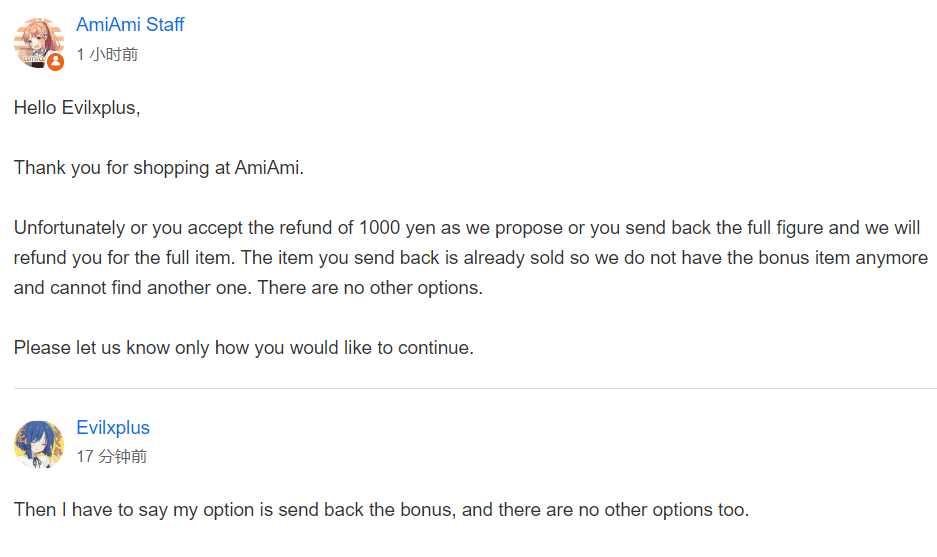
Task: Click Evilxplus's reply starting "Then I have"
Action: (380, 510)
